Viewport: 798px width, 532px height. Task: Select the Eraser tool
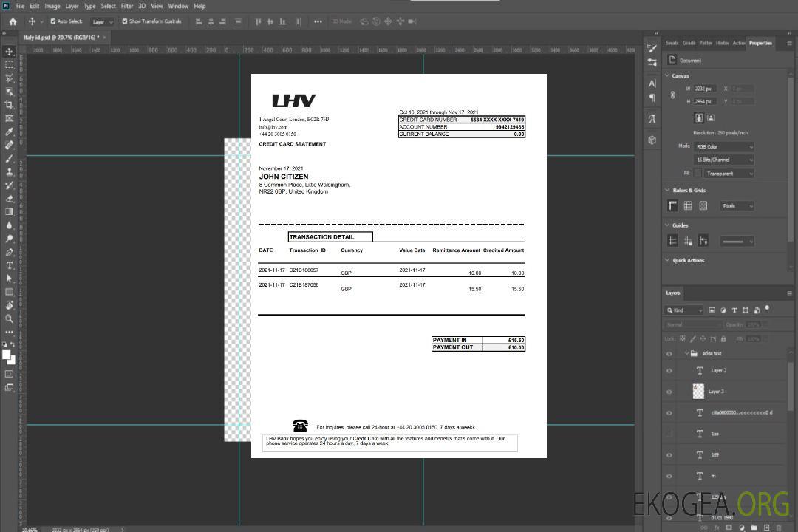pyautogui.click(x=9, y=198)
